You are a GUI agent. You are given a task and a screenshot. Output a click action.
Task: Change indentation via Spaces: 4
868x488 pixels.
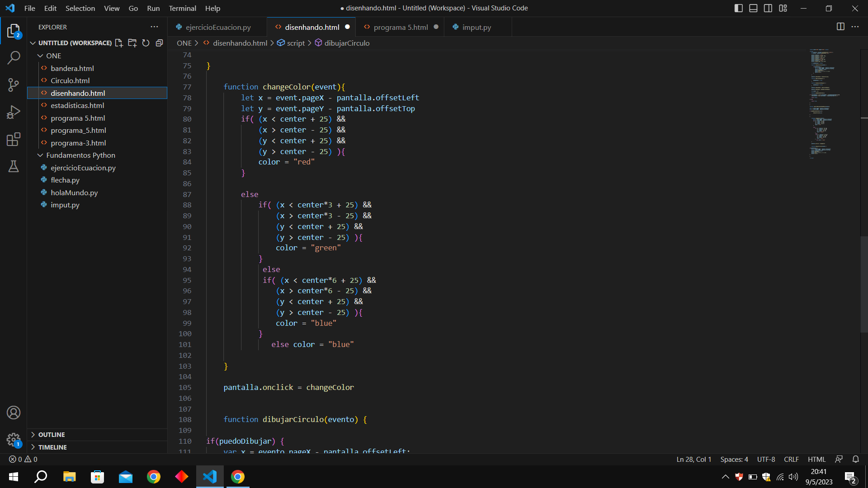734,459
